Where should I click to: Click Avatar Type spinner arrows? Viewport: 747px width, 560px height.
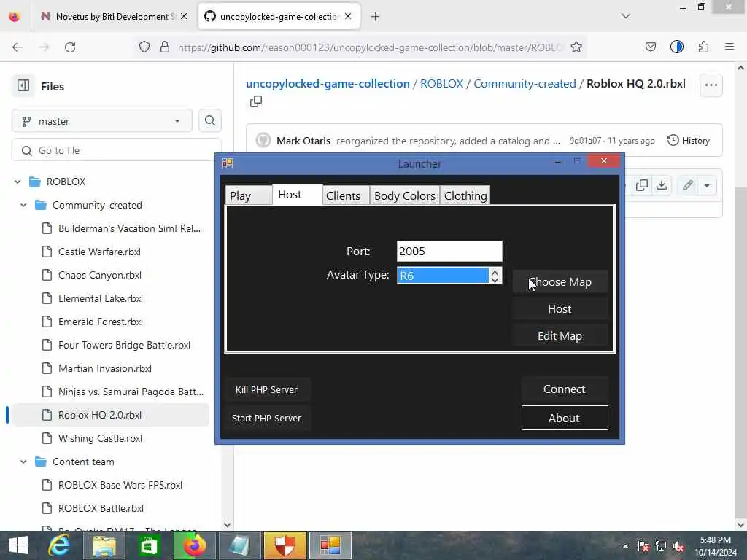[495, 275]
